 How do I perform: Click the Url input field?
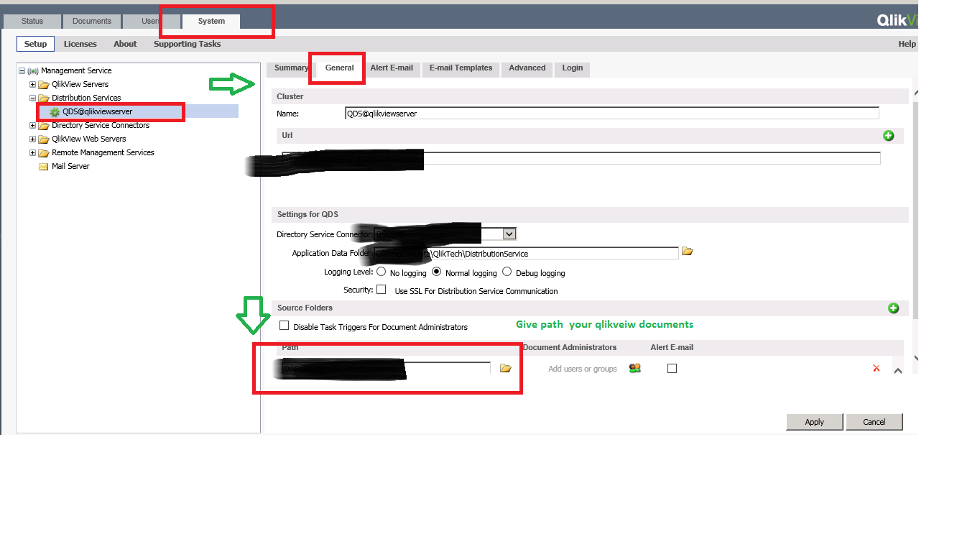582,158
